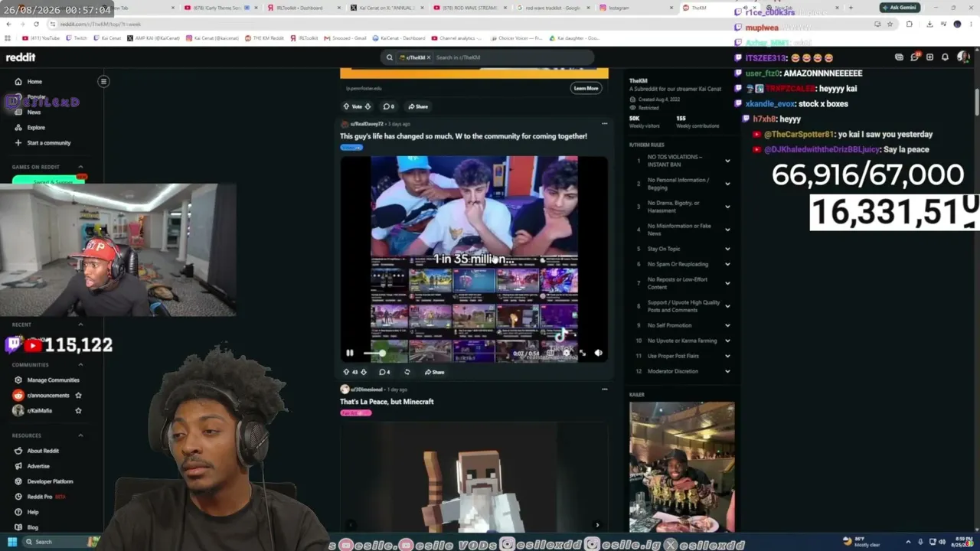Open the Reddit advertise icon in header

click(x=899, y=57)
